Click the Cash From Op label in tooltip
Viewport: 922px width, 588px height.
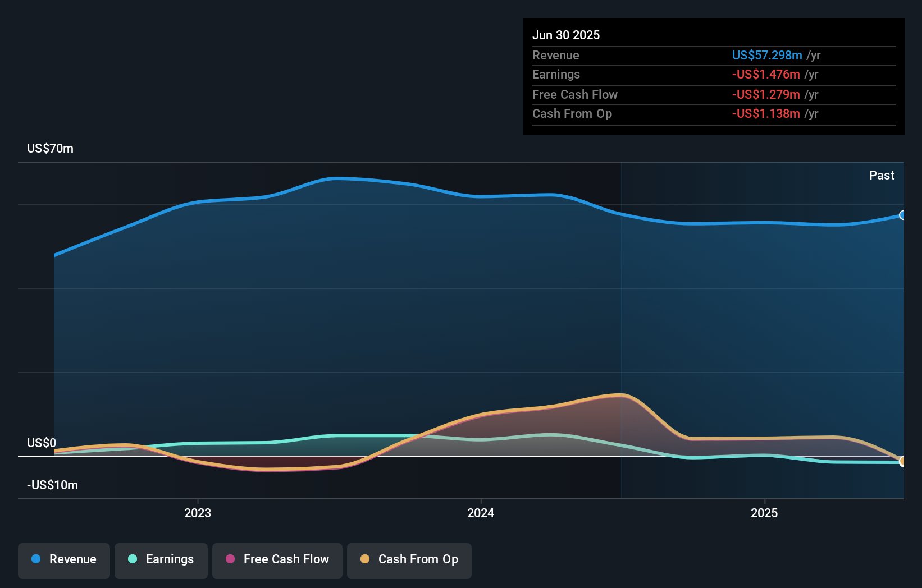click(572, 114)
